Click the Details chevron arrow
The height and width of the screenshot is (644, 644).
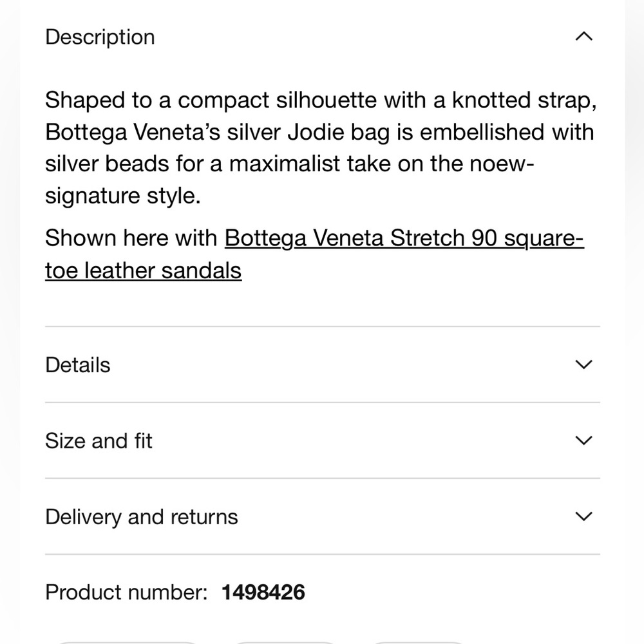[583, 365]
